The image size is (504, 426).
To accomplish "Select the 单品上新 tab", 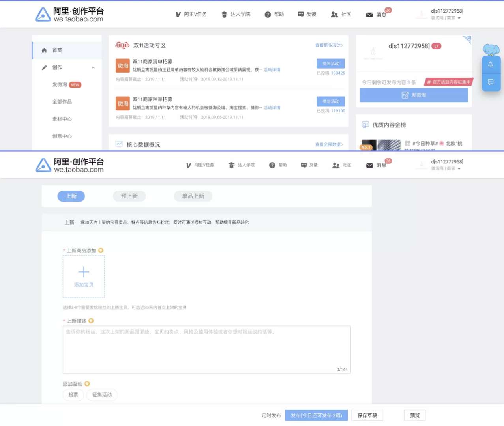I will point(193,196).
